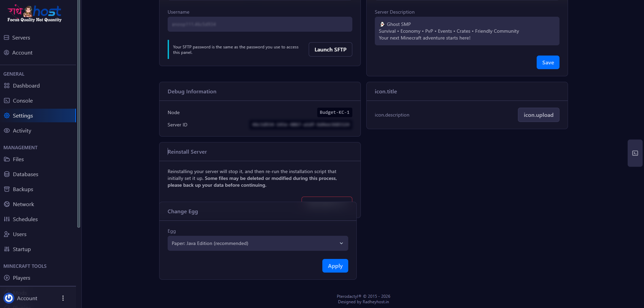This screenshot has width=644, height=308.
Task: Open Players under Minecraft Tools
Action: point(21,278)
